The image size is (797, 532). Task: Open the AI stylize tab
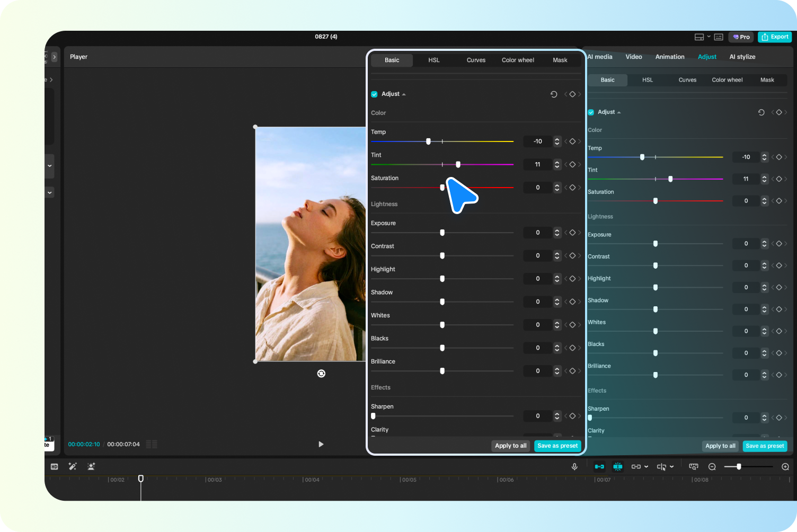(742, 57)
